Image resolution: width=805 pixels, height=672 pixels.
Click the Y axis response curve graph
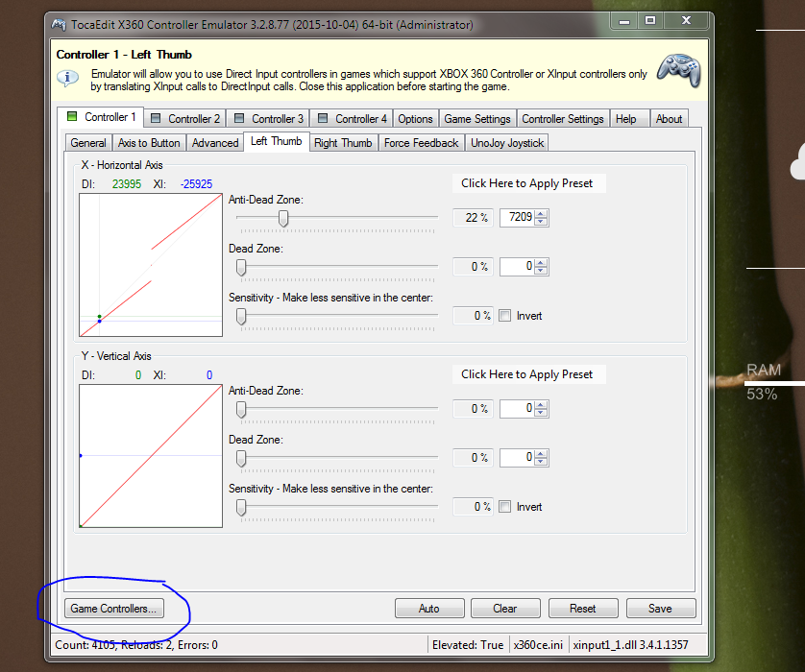[151, 456]
